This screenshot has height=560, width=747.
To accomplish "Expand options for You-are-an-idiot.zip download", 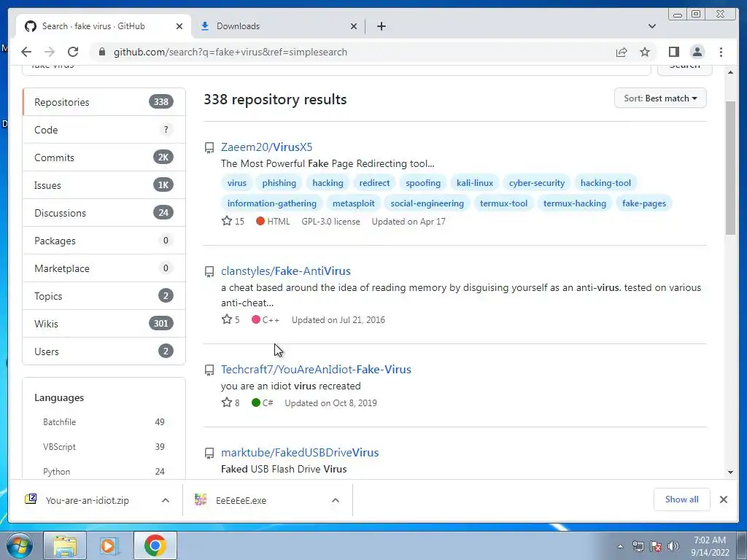I will pyautogui.click(x=166, y=500).
